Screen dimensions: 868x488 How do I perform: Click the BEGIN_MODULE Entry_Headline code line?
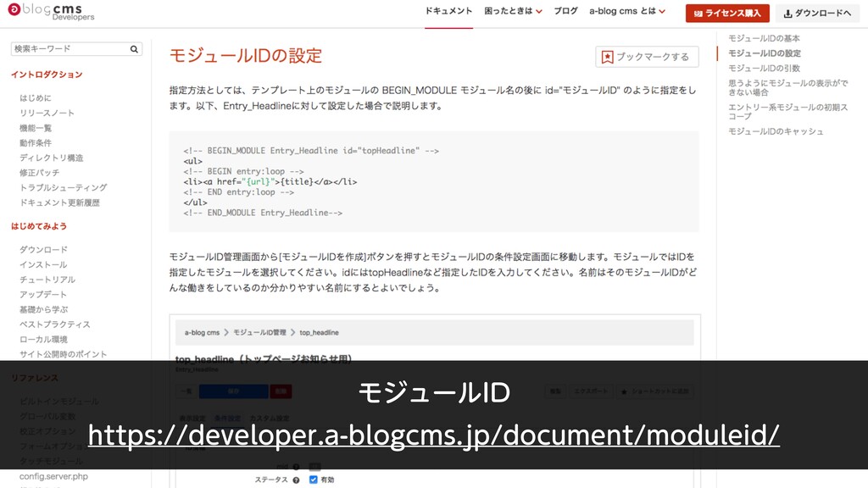[x=311, y=151]
